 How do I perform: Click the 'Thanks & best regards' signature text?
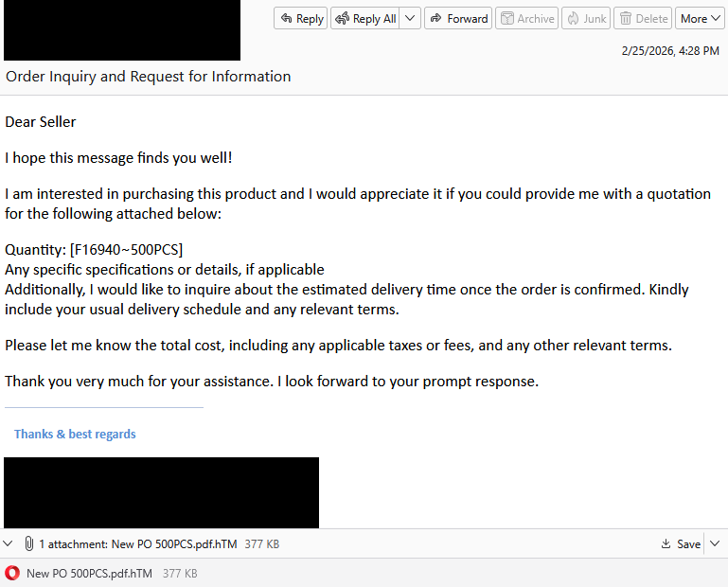point(75,435)
